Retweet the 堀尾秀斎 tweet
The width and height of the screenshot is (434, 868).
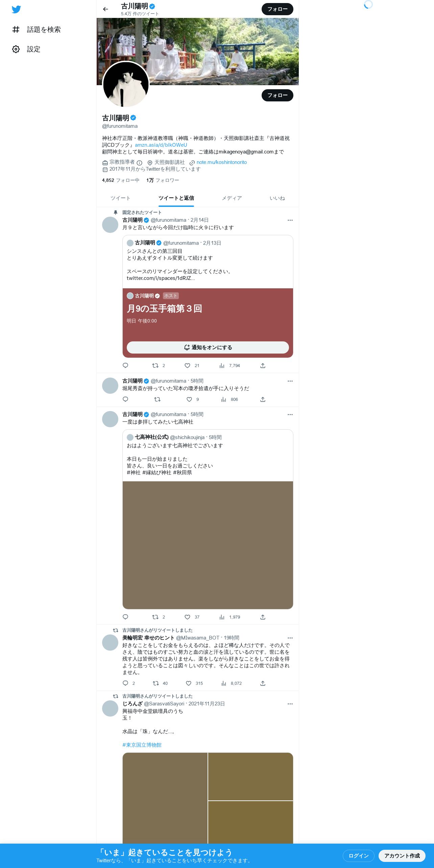157,399
